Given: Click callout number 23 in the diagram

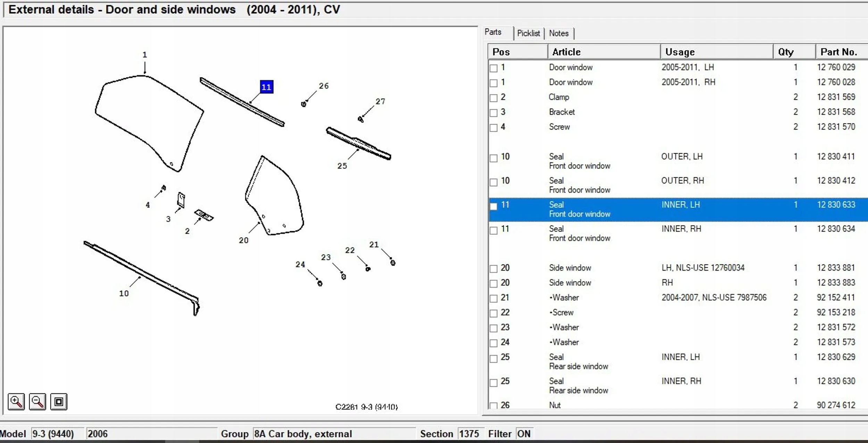Looking at the screenshot, I should (x=326, y=257).
